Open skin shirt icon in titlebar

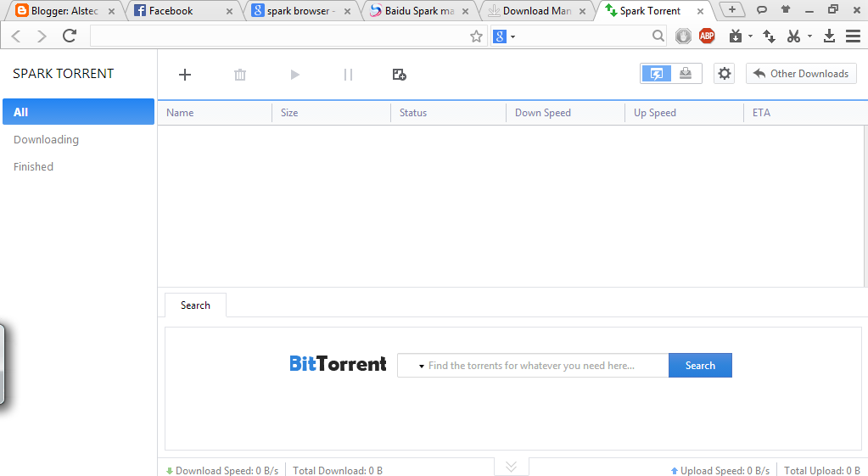point(786,9)
